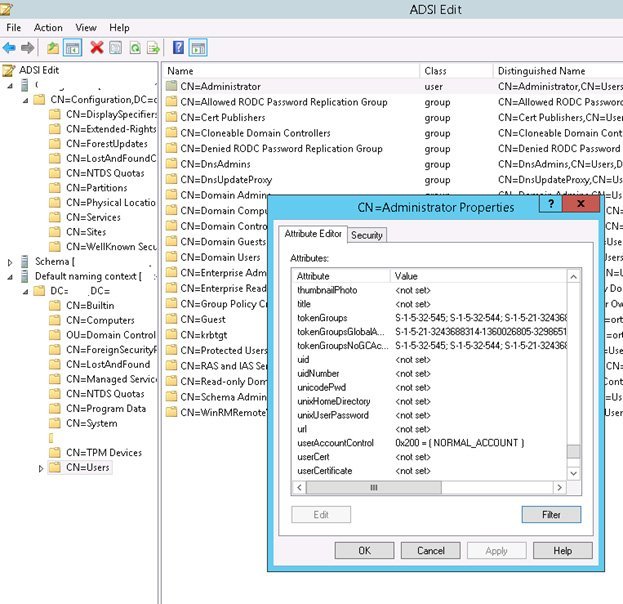
Task: Click the attributes list scroll up arrow
Action: pos(573,277)
